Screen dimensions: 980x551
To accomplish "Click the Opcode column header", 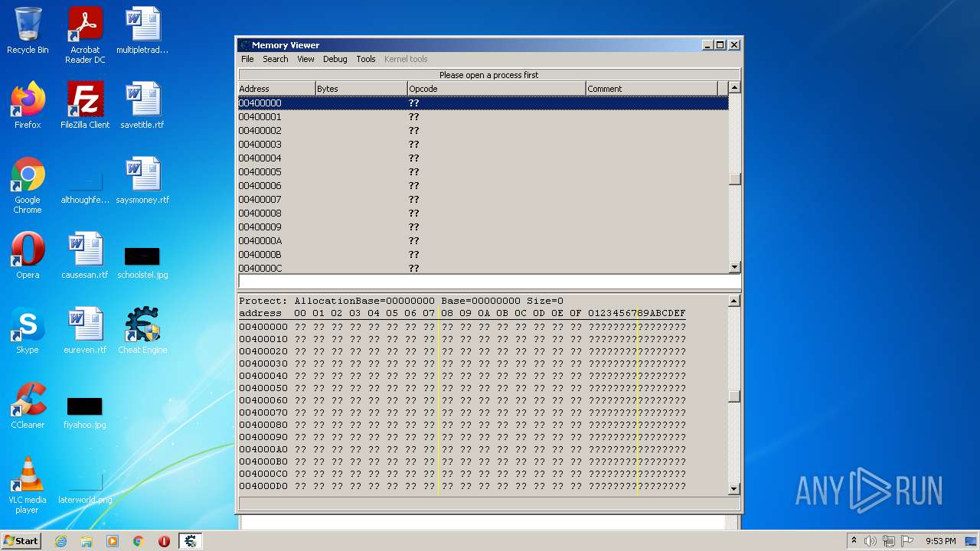I will (x=496, y=89).
